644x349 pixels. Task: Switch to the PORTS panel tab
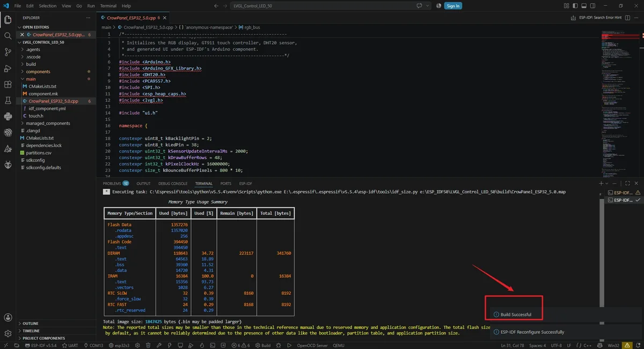pos(226,184)
